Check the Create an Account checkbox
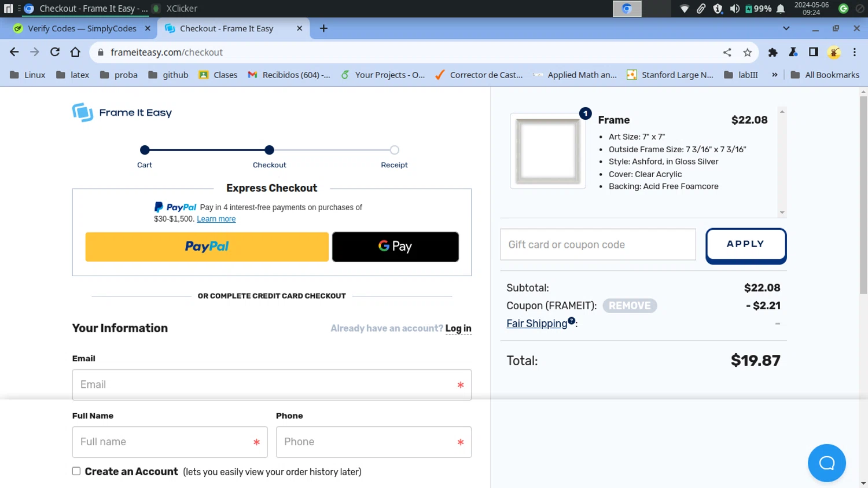868x488 pixels. coord(76,471)
